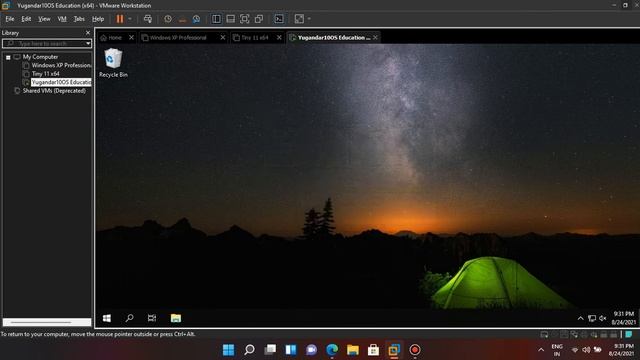The image size is (640, 360).
Task: Open the guest Windows 10 Start menu
Action: point(107,318)
